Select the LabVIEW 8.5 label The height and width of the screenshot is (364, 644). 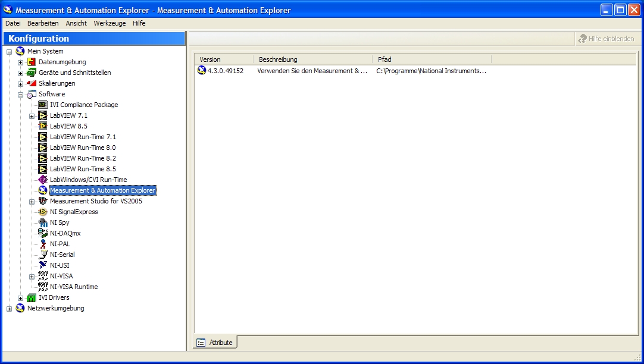68,126
